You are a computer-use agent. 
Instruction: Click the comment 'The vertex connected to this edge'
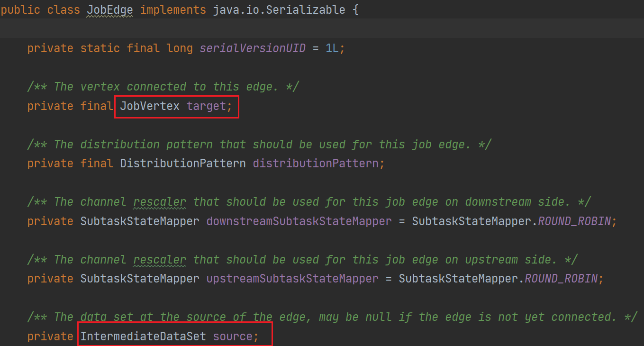pos(163,87)
